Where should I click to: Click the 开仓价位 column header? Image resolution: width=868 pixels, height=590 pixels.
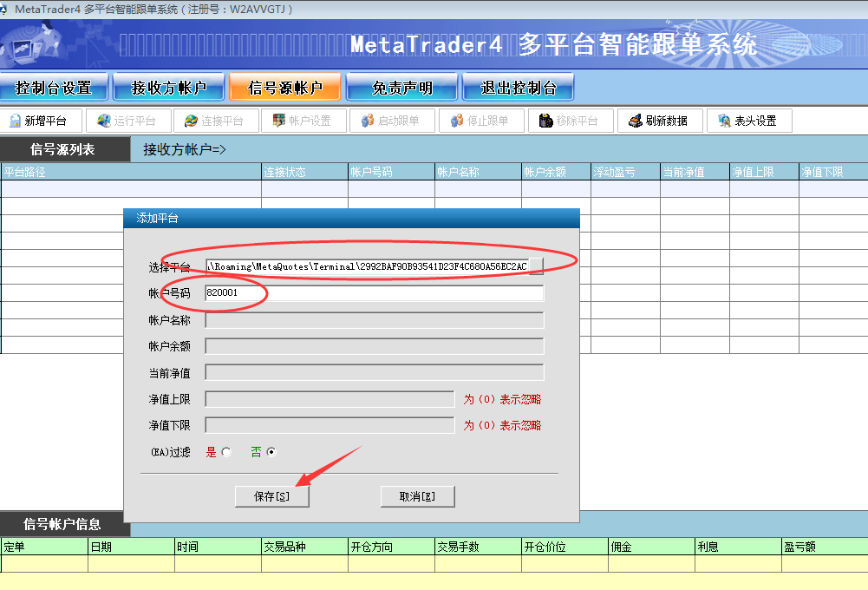(x=565, y=547)
